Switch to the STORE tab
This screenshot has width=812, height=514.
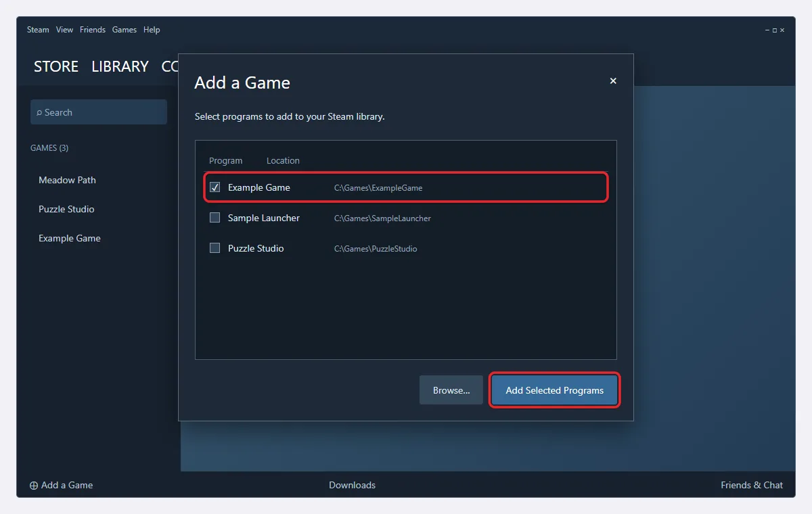click(x=56, y=66)
